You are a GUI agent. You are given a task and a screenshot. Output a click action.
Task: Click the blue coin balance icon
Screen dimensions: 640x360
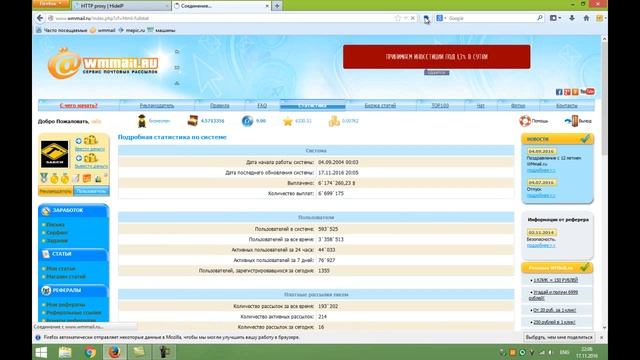coord(247,121)
